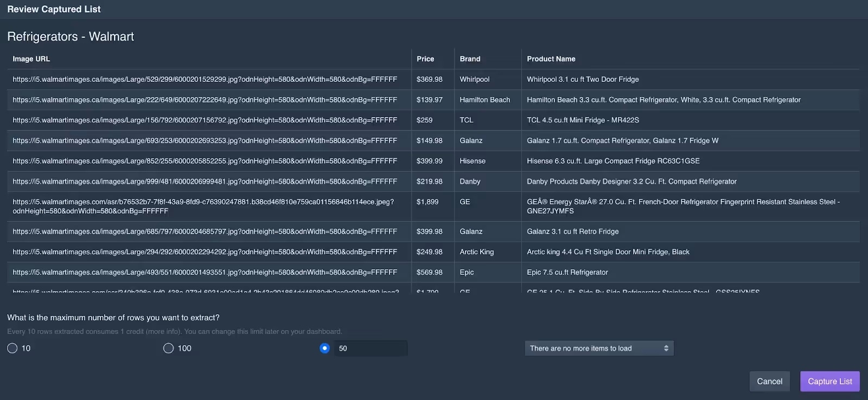Click the 'Review Captured List' dialog title
The width and height of the screenshot is (868, 400).
(54, 9)
